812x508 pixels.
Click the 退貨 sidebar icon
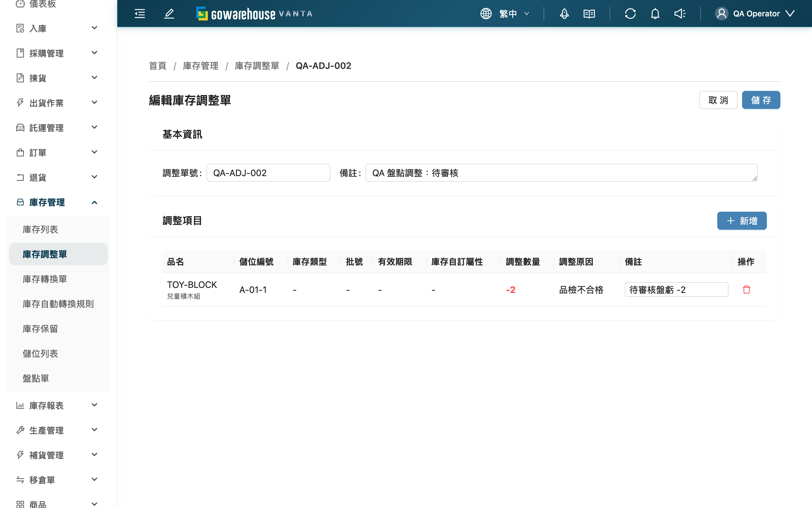20,178
